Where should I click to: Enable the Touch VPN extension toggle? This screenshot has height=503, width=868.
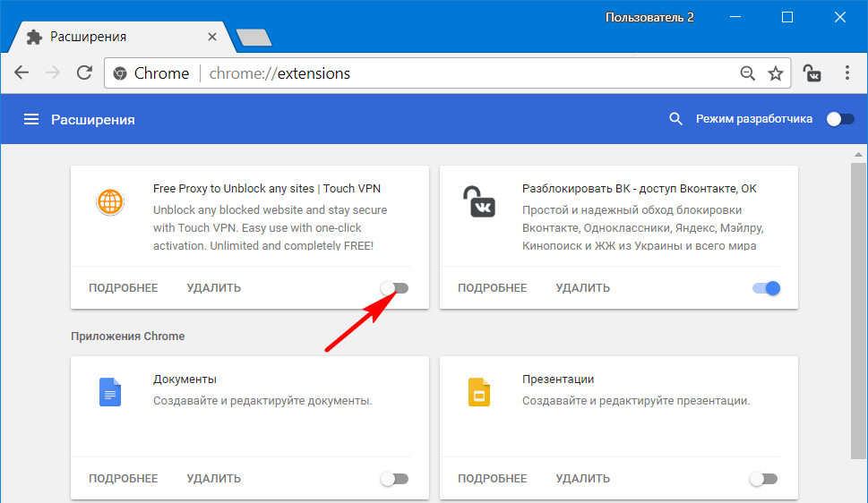click(x=394, y=287)
